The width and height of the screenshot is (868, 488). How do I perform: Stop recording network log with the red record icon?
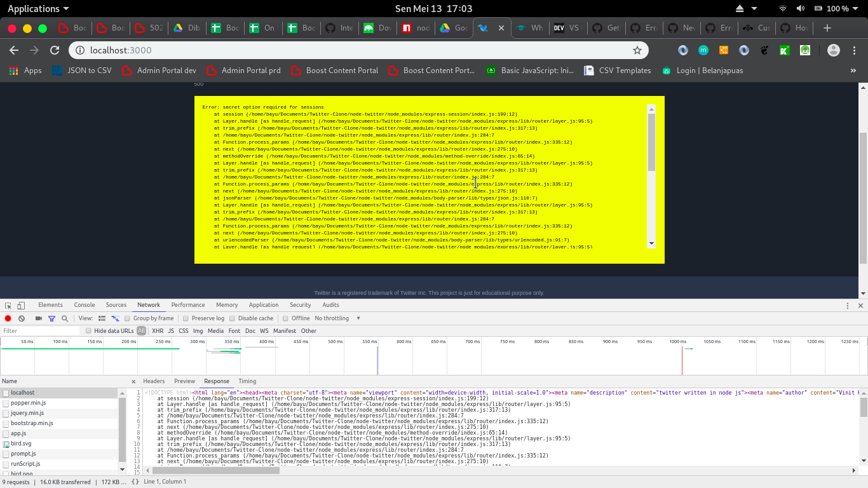click(8, 318)
